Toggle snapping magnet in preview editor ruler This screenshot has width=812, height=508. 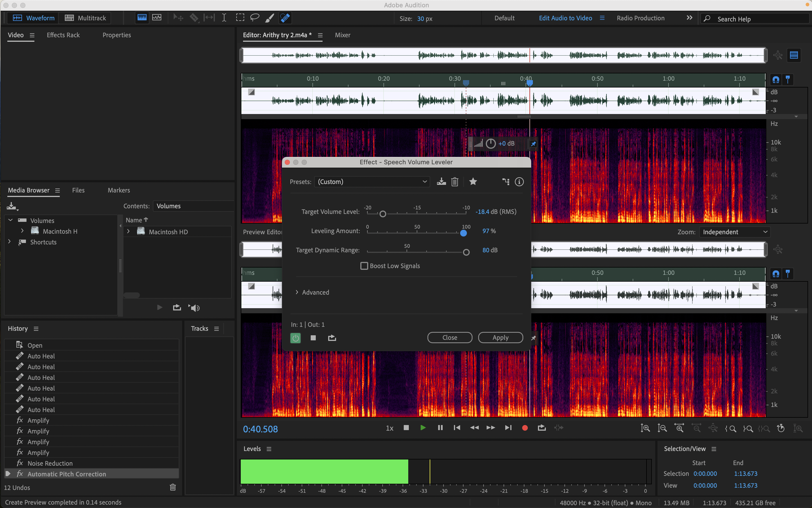click(x=776, y=274)
